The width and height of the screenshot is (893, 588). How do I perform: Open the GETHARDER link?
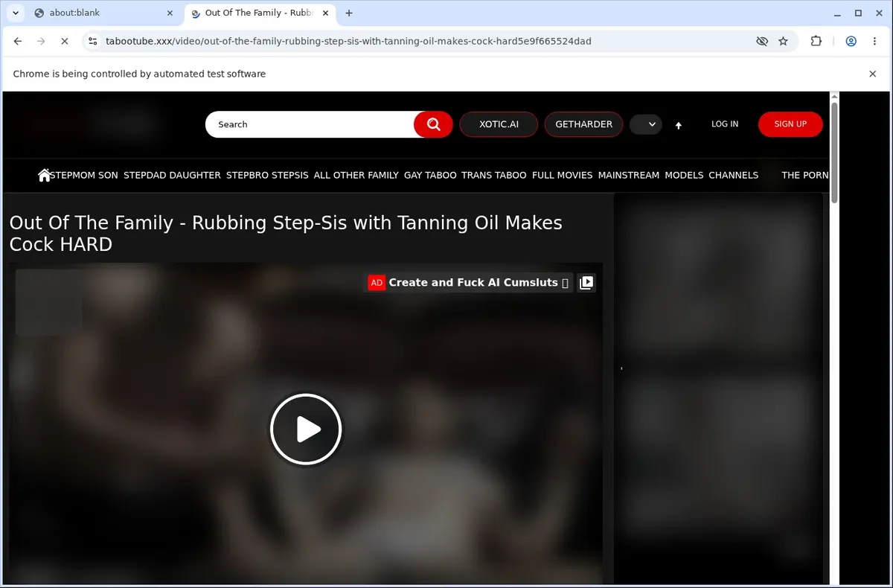(583, 124)
